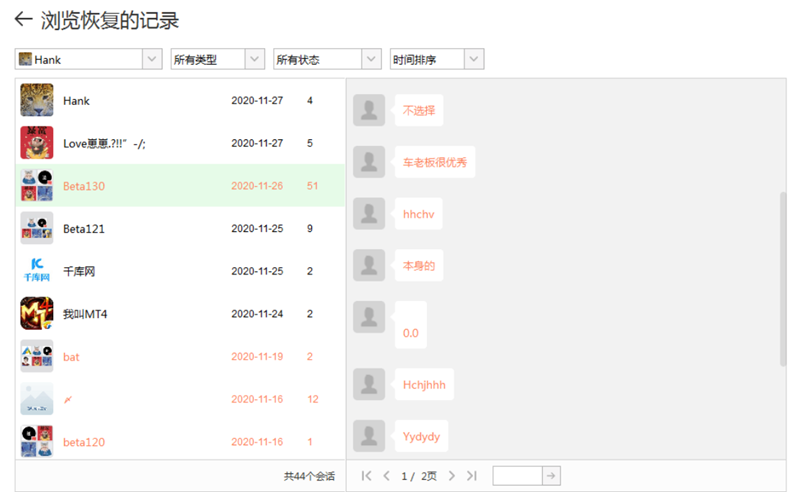Click sender avatar beside hhchv
Image resolution: width=800 pixels, height=492 pixels.
coord(369,213)
